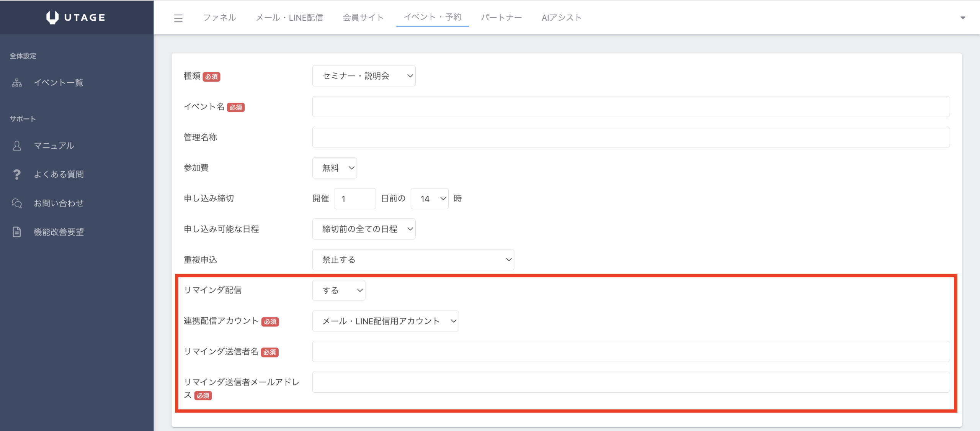The width and height of the screenshot is (980, 431).
Task: Click the UTAGE logo icon
Action: click(52, 17)
